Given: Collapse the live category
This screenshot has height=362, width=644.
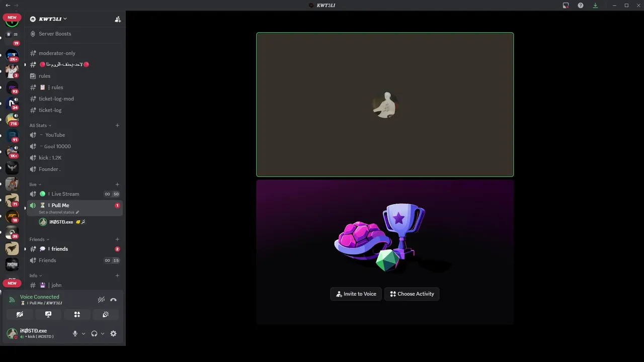Looking at the screenshot, I should pos(35,185).
